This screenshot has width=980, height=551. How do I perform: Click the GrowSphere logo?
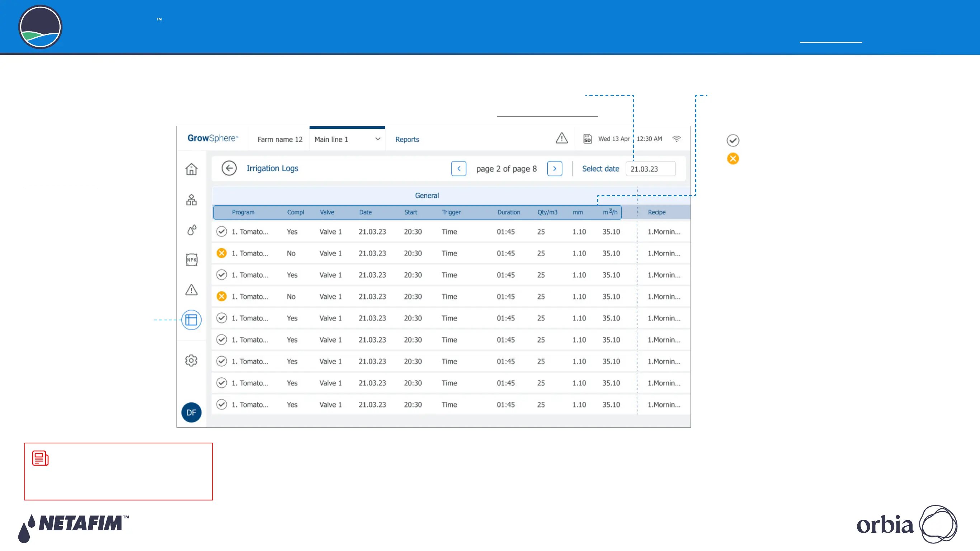point(213,138)
